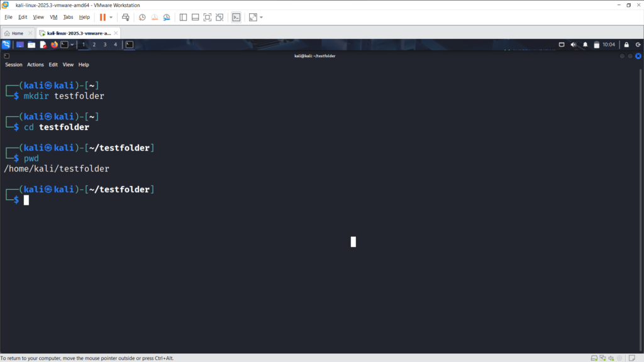The height and width of the screenshot is (362, 644).
Task: Open the terminal's Session menu
Action: tap(13, 65)
